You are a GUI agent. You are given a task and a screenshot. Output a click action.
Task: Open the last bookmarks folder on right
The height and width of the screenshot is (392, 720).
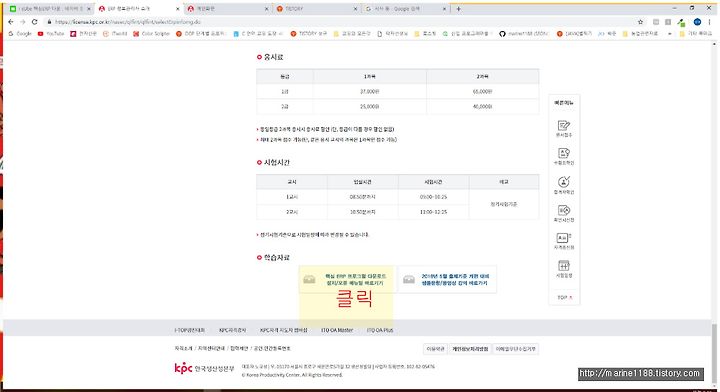pos(696,34)
